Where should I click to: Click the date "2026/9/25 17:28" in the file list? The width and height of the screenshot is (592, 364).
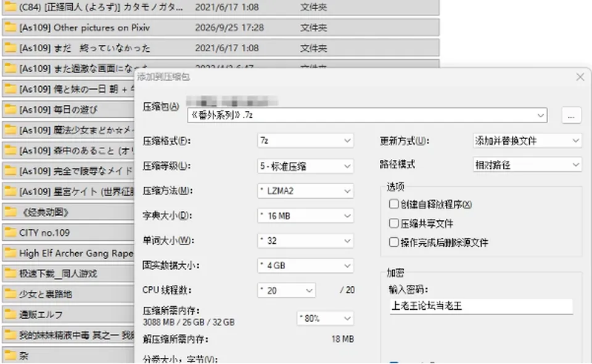[229, 28]
